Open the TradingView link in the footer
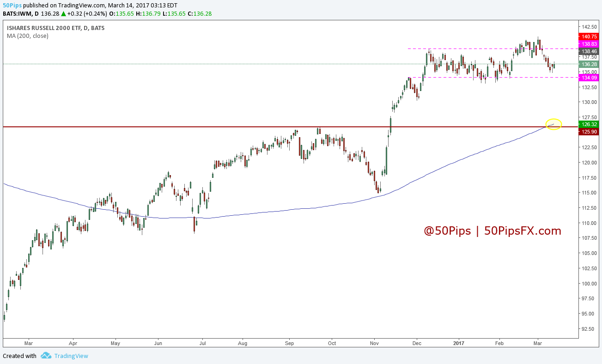The image size is (602, 364). pos(71,356)
